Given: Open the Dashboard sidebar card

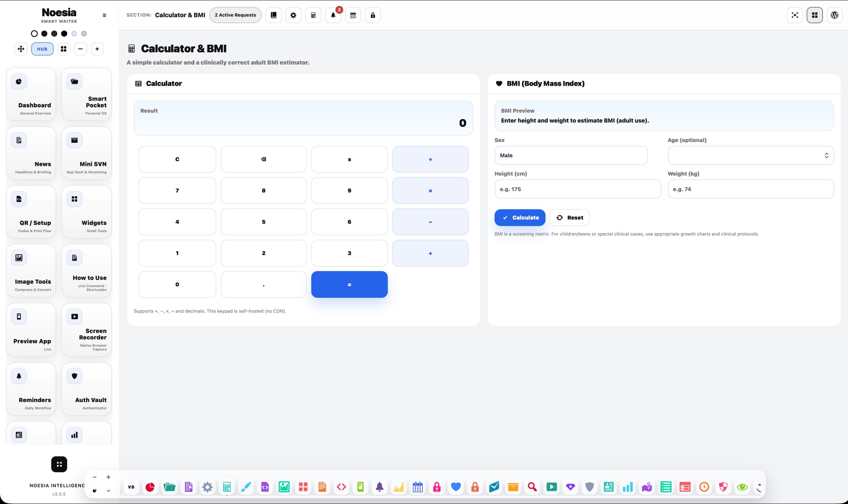Looking at the screenshot, I should [x=31, y=94].
